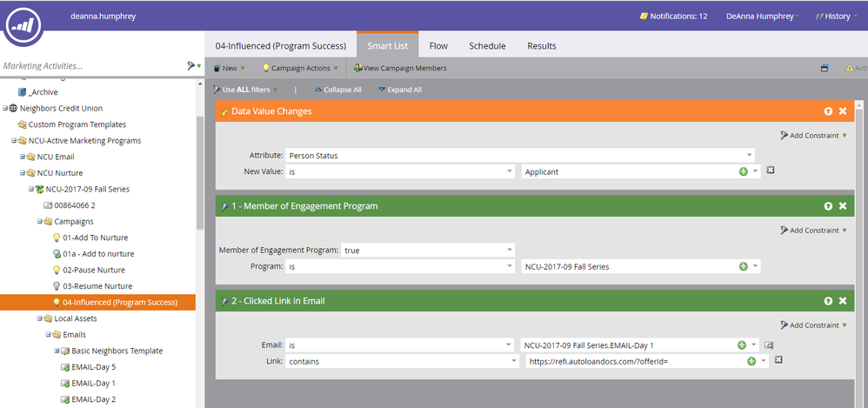This screenshot has width=868, height=408.
Task: Switch to the Results tab
Action: pos(541,46)
